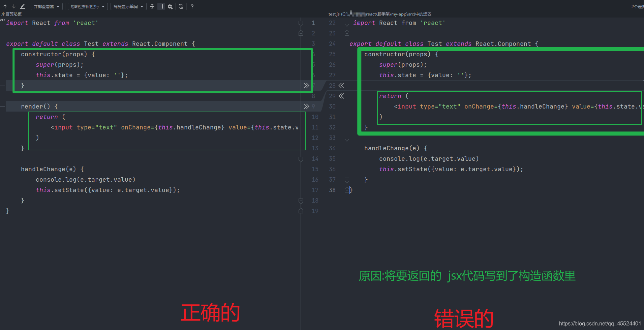644x330 pixels.
Task: Jump to the next difference with down arrow
Action: (x=13, y=6)
